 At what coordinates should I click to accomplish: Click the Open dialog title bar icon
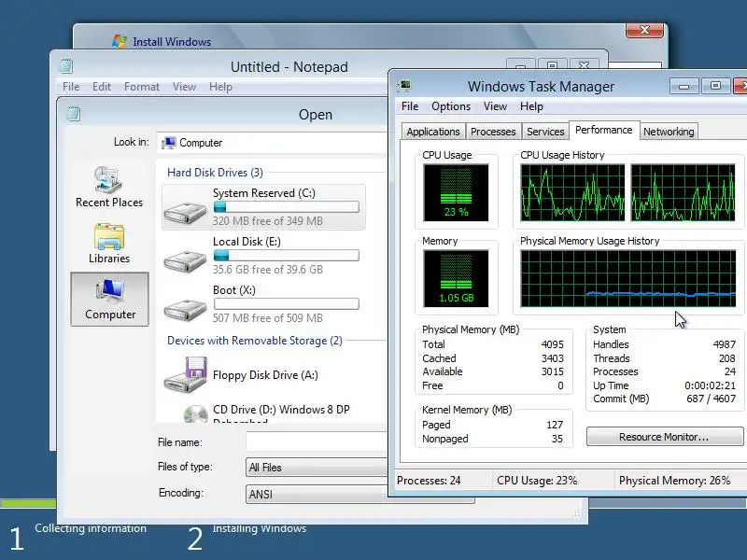pyautogui.click(x=74, y=114)
